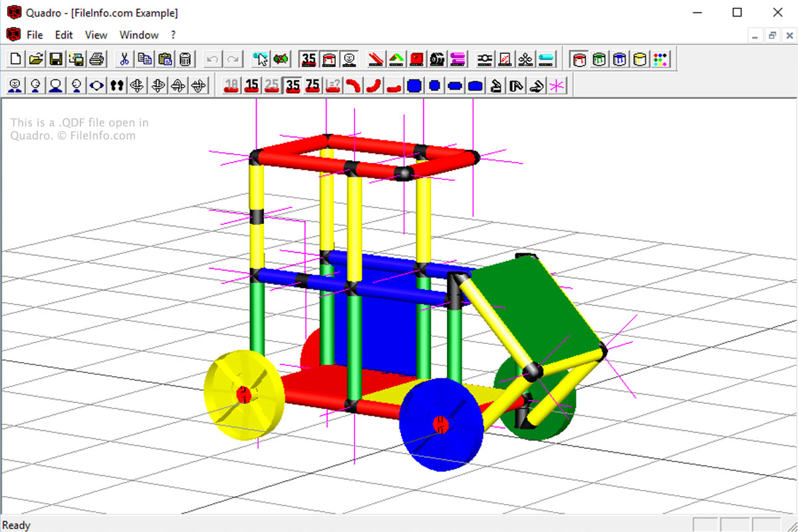Screen dimensions: 798x532
Task: Click the crossed-out green part icon
Action: [281, 59]
